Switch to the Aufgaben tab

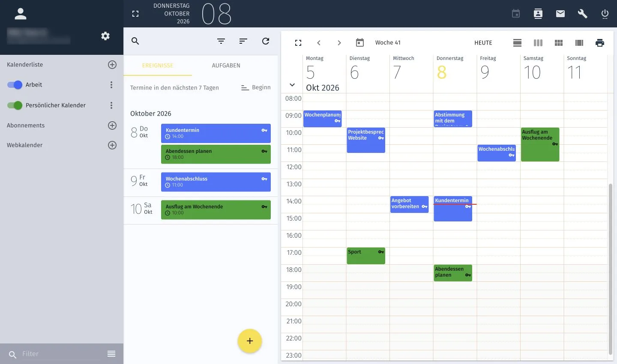tap(226, 66)
